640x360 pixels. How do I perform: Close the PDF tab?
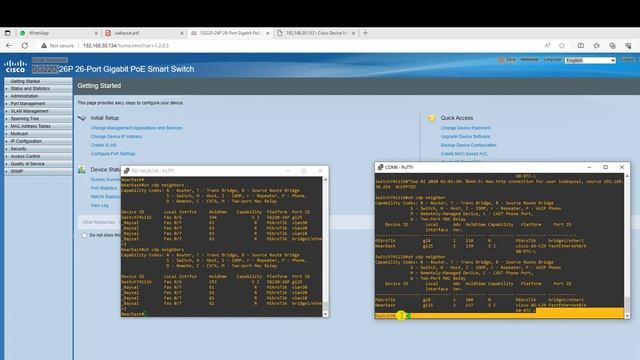point(182,33)
